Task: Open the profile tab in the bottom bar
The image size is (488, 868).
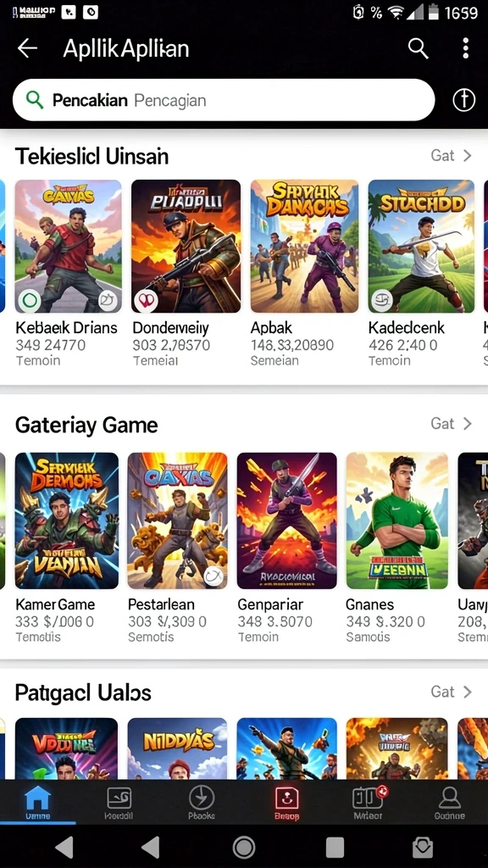Action: point(449,803)
